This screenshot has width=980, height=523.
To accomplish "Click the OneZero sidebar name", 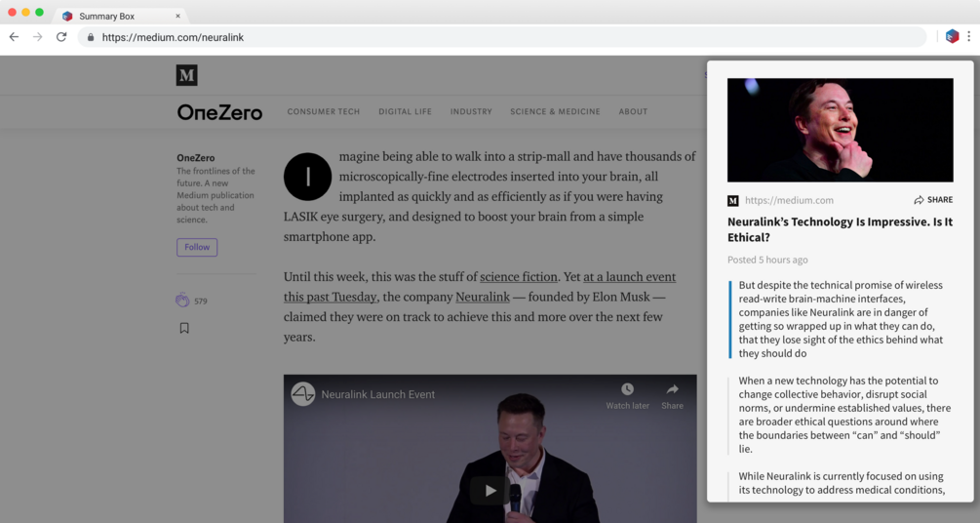I will pyautogui.click(x=196, y=158).
